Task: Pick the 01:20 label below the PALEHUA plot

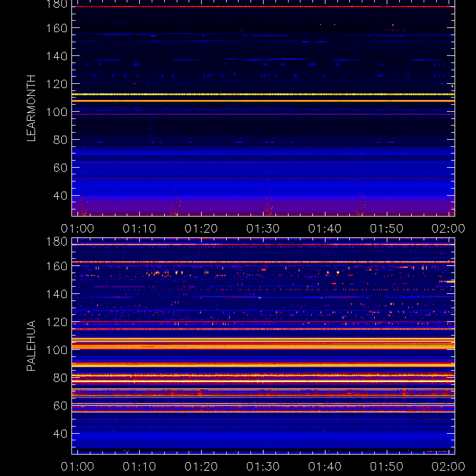Action: click(201, 466)
